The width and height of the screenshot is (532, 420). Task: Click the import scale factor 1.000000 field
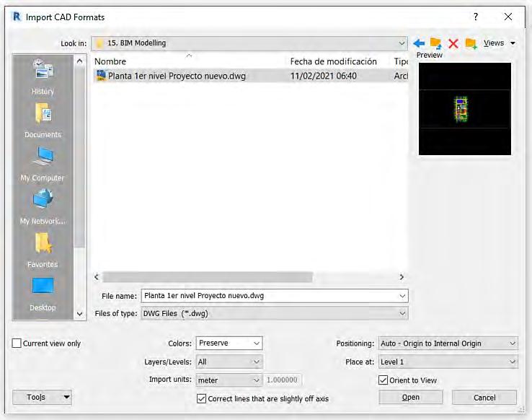282,380
